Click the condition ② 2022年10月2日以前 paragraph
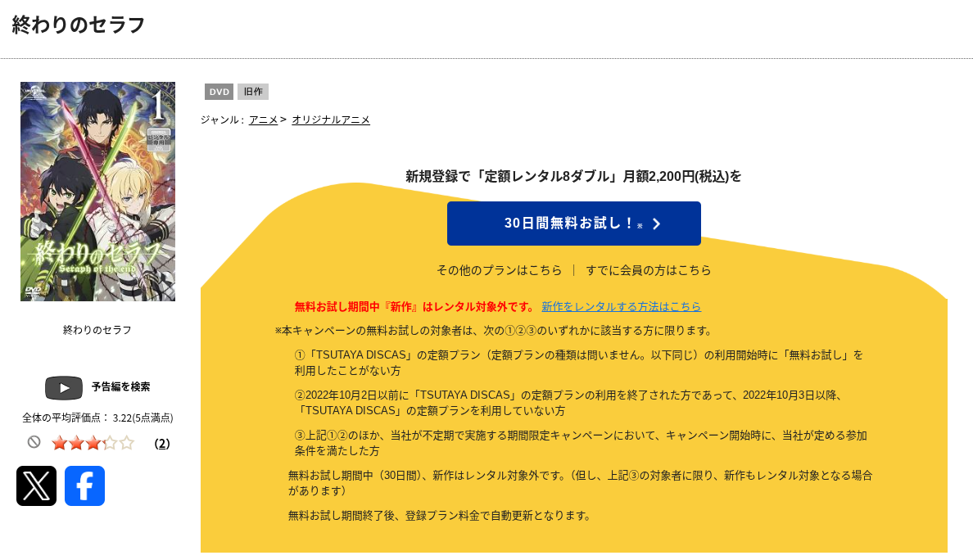This screenshot has height=560, width=973. 568,403
